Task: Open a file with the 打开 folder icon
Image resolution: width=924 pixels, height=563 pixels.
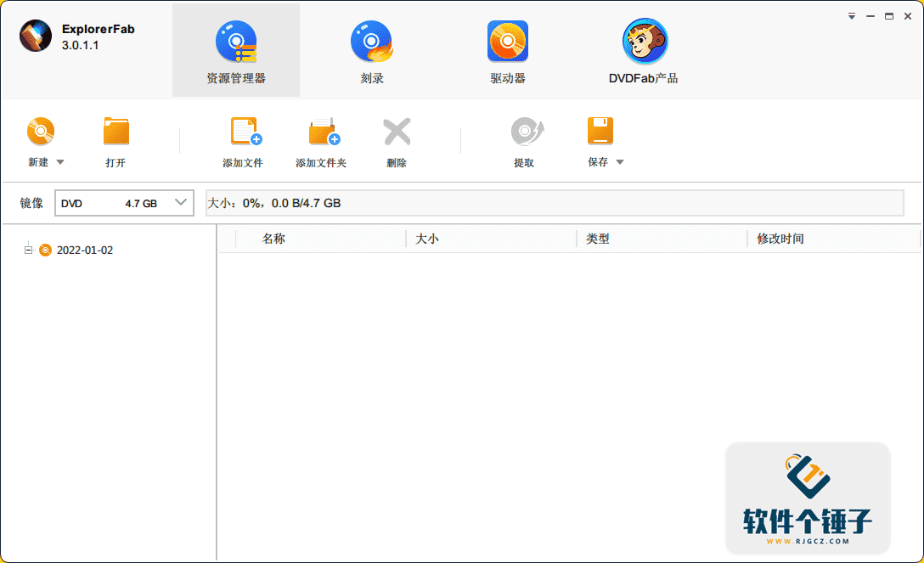Action: tap(115, 132)
